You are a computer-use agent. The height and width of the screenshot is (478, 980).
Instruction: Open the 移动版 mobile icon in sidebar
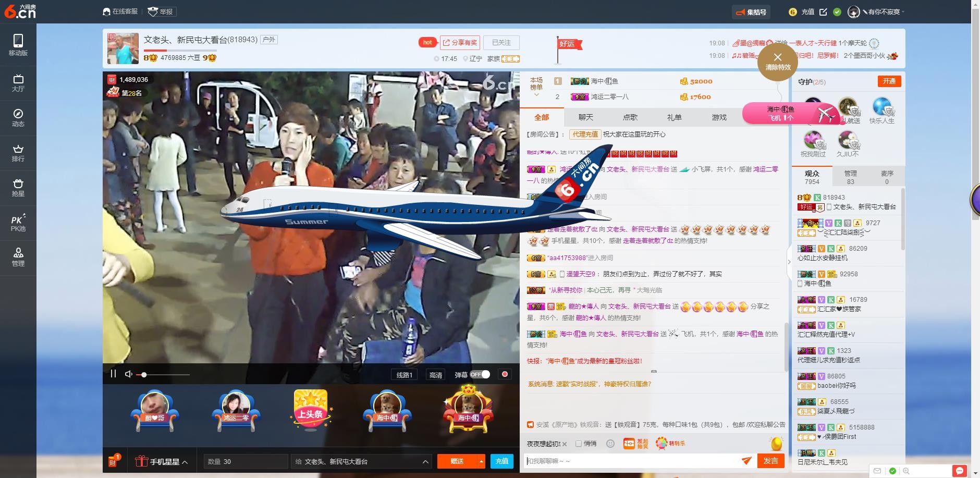(18, 45)
